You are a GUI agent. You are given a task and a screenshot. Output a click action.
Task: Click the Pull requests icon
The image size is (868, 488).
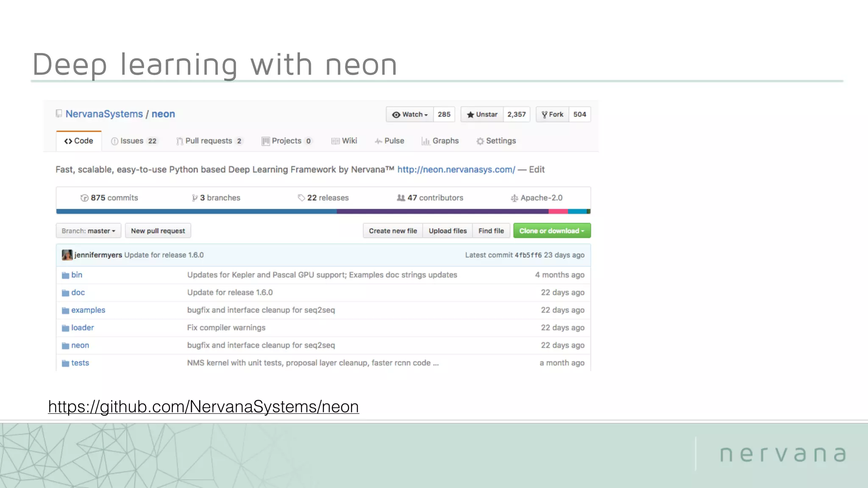tap(180, 141)
